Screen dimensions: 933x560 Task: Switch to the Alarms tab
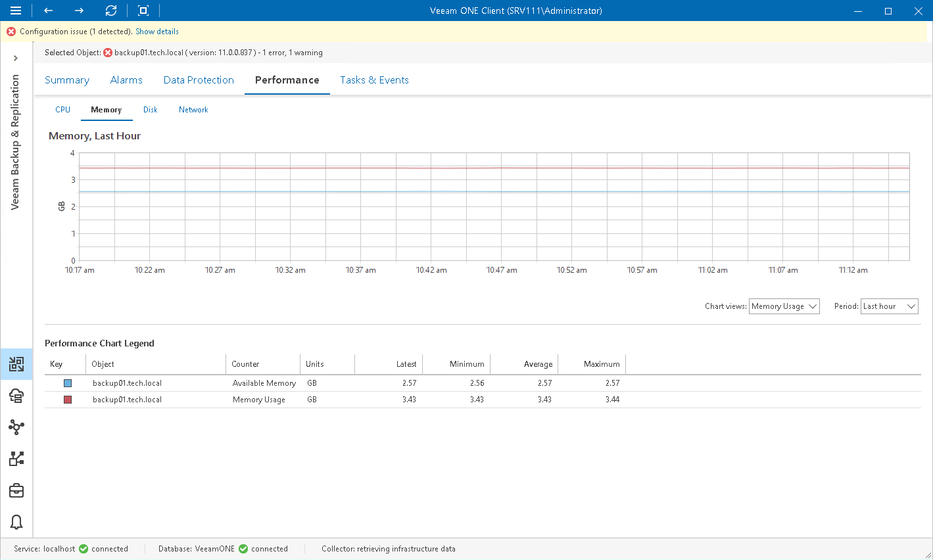[126, 80]
